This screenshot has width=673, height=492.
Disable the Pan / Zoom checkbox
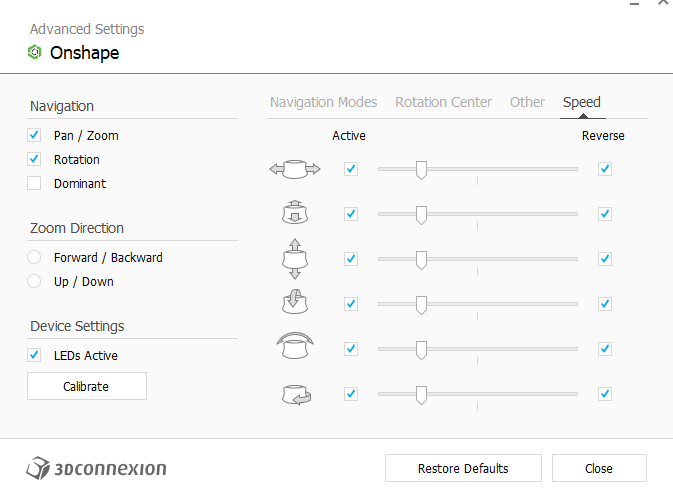tap(34, 135)
